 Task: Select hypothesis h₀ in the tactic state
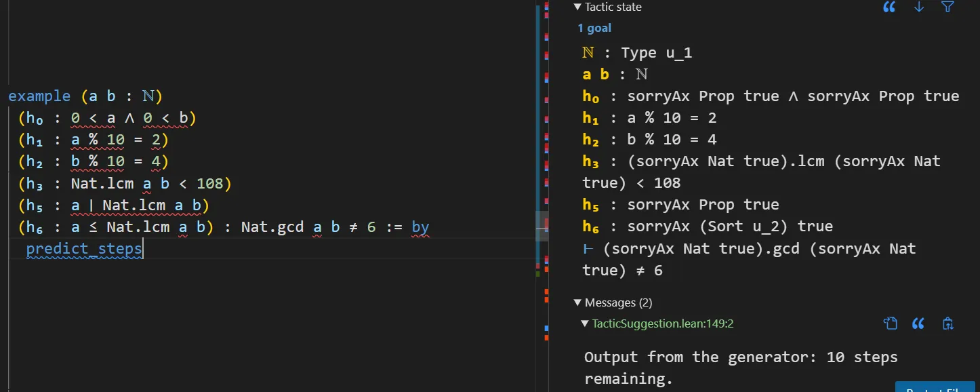pos(591,96)
